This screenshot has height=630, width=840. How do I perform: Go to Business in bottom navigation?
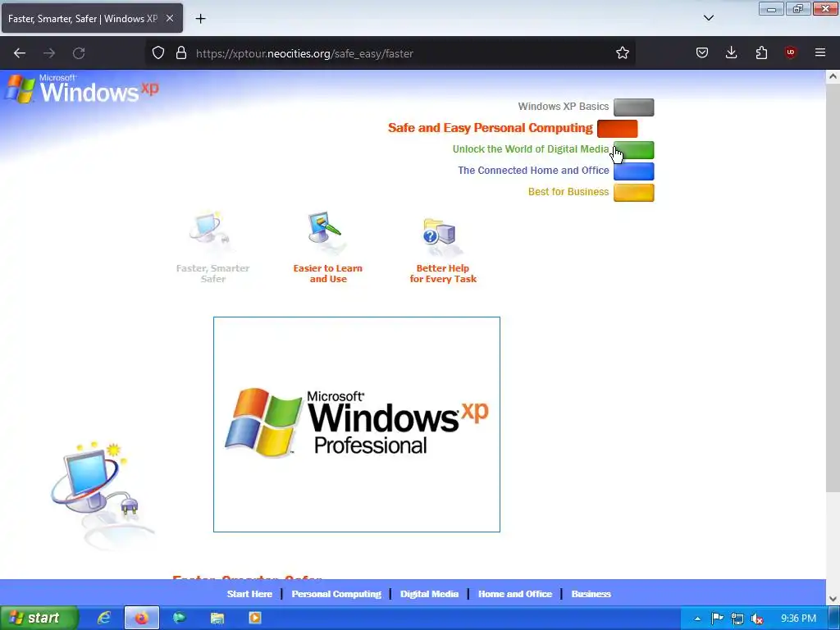coord(591,594)
